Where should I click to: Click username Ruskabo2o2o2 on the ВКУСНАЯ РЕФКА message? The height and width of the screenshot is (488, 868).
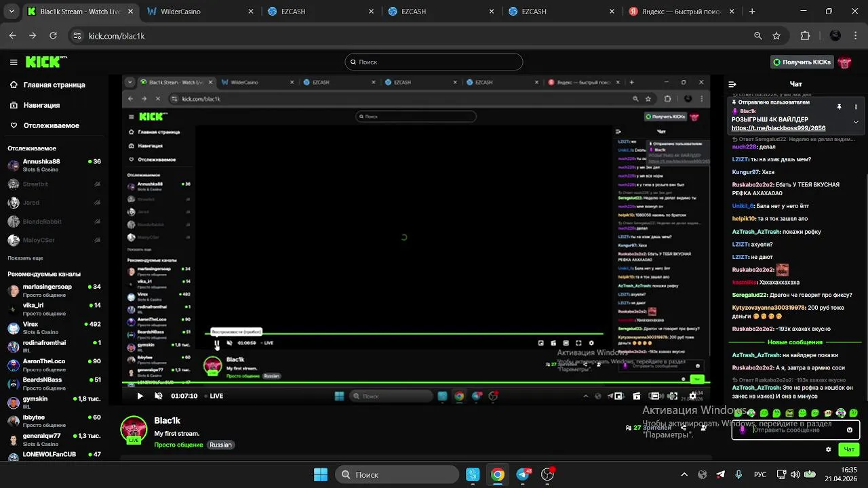point(753,185)
